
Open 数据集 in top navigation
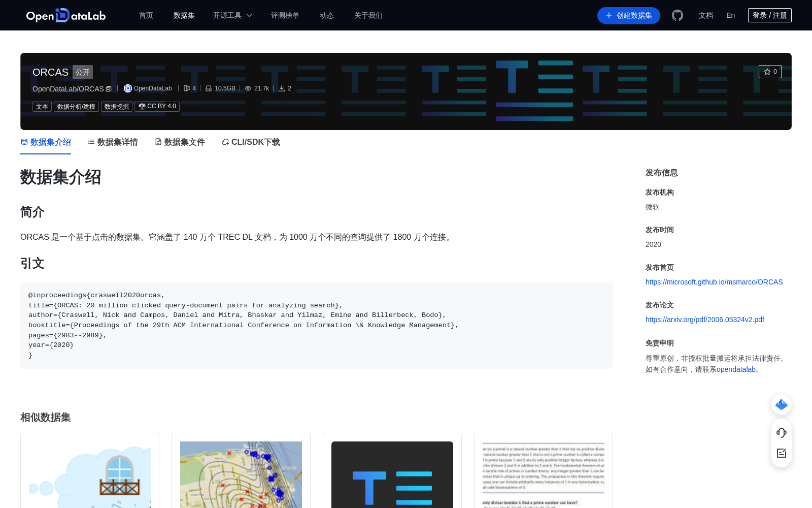[184, 15]
